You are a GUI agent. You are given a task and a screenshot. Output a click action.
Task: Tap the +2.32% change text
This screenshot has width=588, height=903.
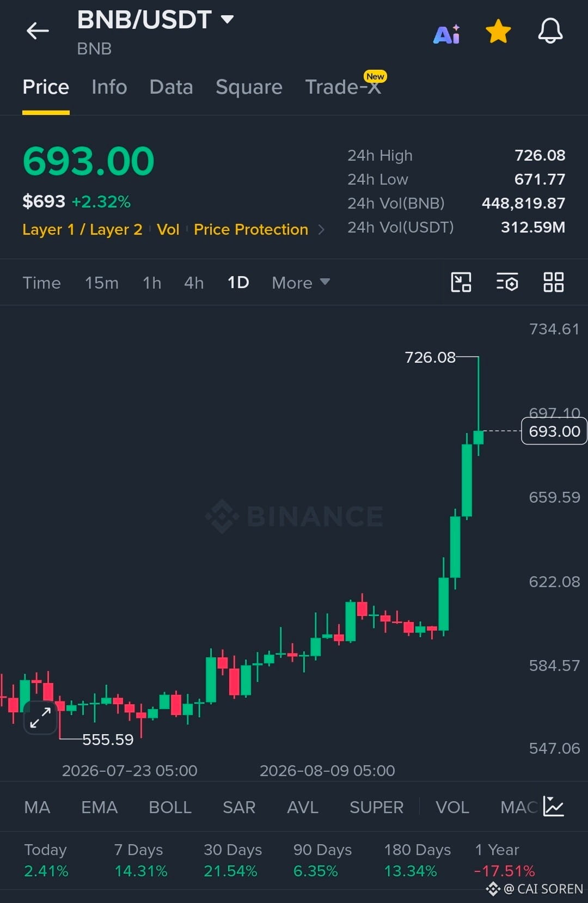point(101,202)
